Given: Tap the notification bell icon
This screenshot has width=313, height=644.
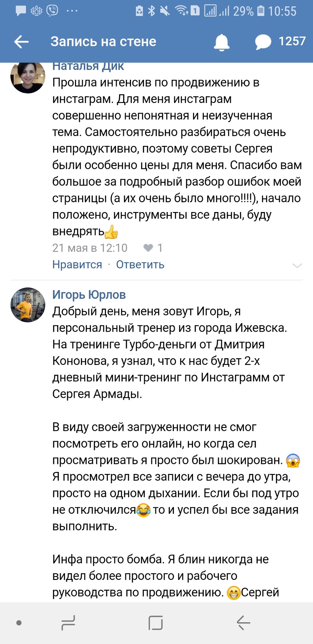Looking at the screenshot, I should coord(222,43).
